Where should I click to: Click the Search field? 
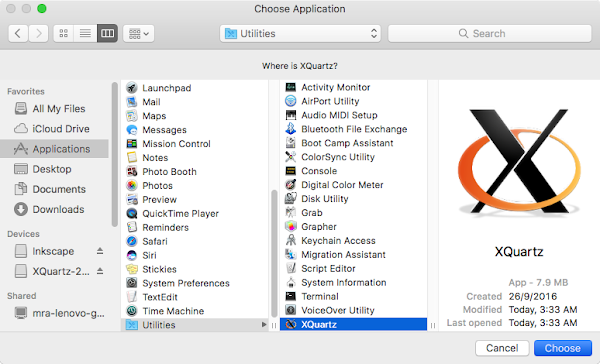click(x=490, y=34)
